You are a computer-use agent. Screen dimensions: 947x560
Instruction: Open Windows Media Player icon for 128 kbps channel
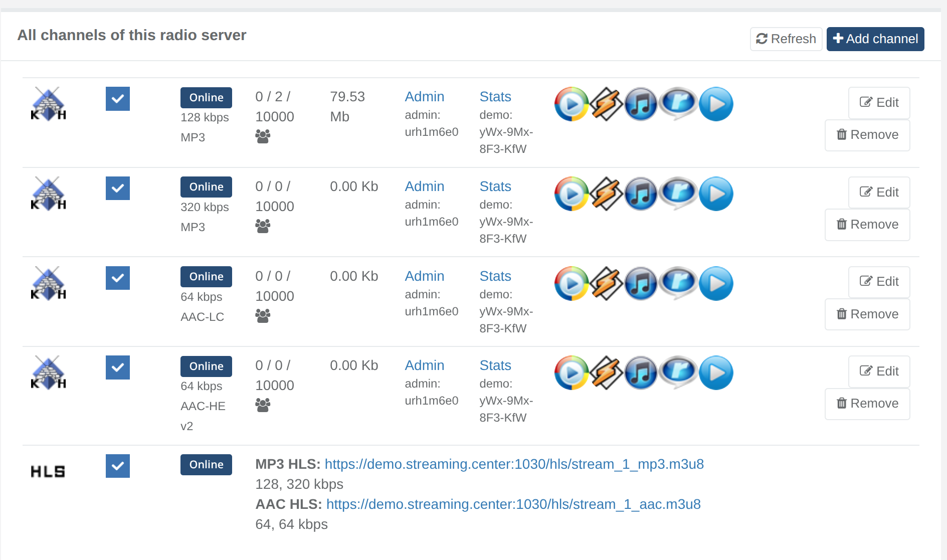pos(571,104)
